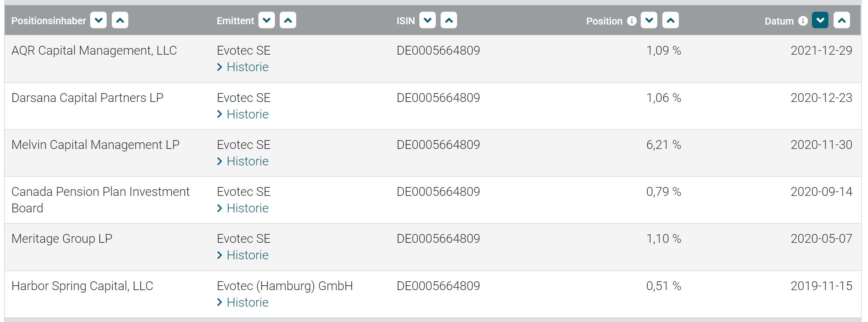Click active Datum descending sort button
This screenshot has width=868, height=322.
tap(820, 20)
